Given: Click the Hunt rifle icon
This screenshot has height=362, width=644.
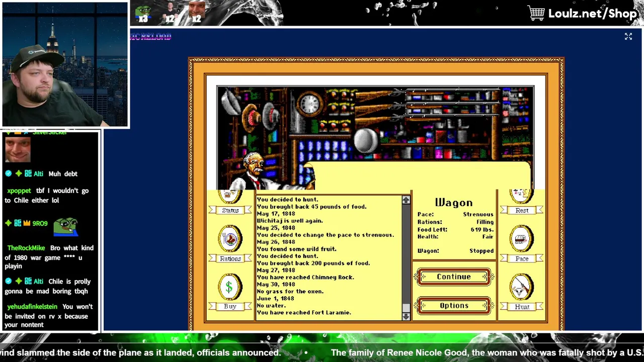Looking at the screenshot, I should point(522,287).
